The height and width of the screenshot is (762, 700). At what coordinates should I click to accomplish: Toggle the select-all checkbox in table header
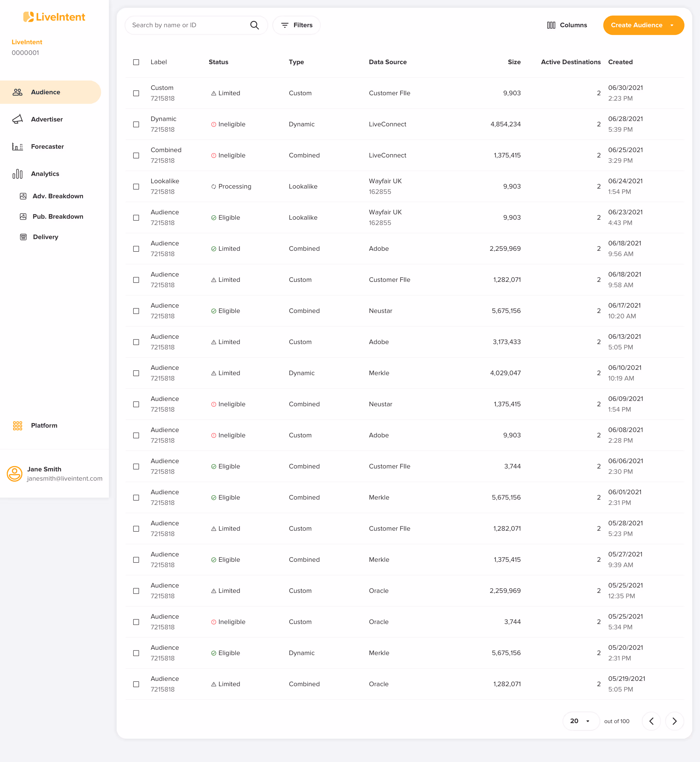click(136, 62)
